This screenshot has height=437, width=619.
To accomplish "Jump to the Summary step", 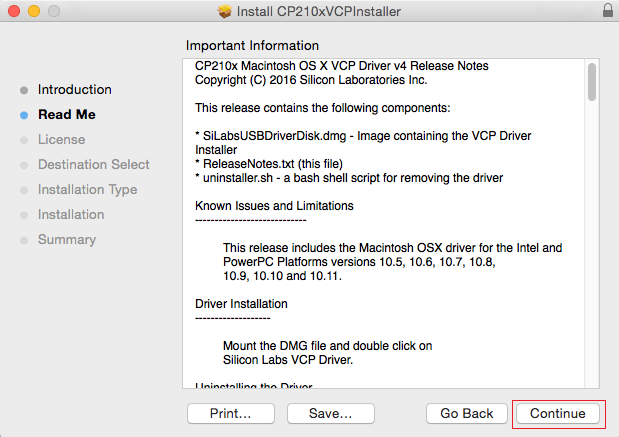I will tap(67, 240).
